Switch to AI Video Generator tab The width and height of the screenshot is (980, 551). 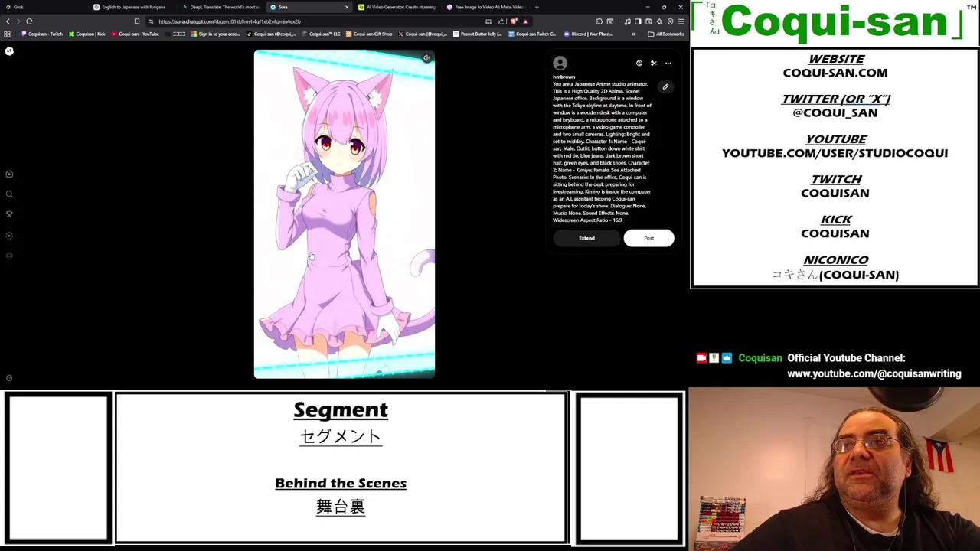pos(396,7)
